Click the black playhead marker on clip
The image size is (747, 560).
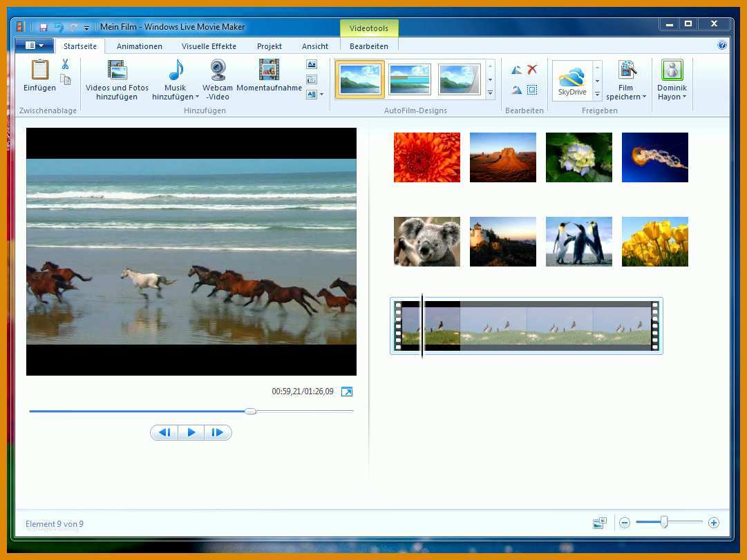tap(422, 326)
